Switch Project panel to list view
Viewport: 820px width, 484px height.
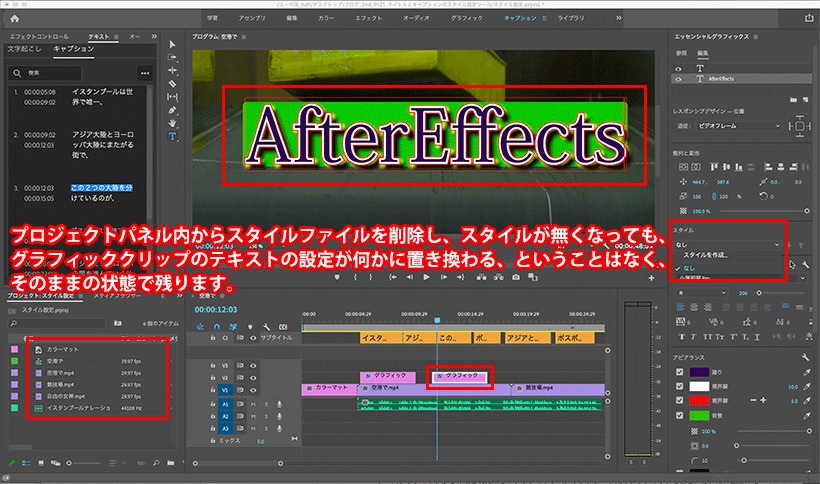point(26,463)
